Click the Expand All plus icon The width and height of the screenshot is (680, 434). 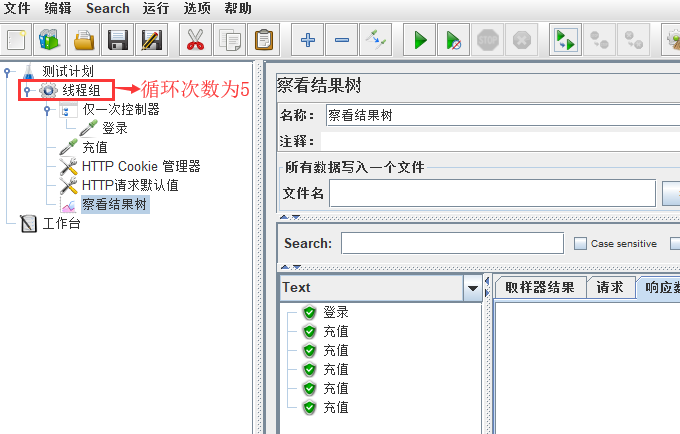pyautogui.click(x=307, y=41)
